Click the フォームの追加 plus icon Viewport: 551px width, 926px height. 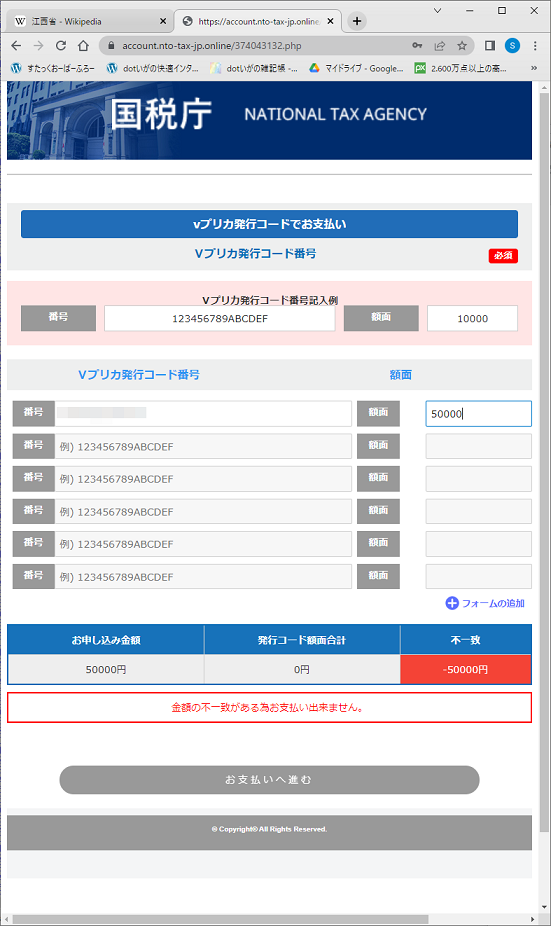tap(452, 603)
